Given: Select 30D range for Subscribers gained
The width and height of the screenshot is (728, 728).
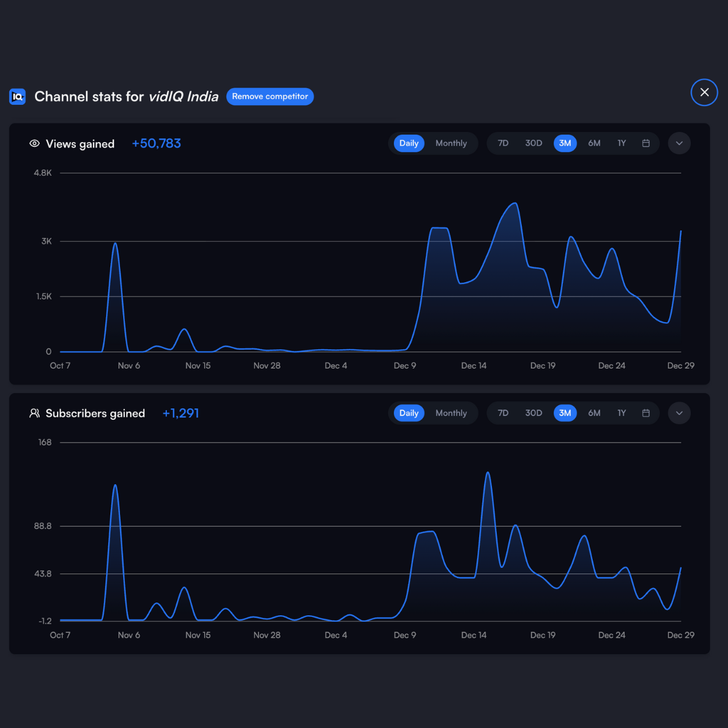Looking at the screenshot, I should point(534,413).
